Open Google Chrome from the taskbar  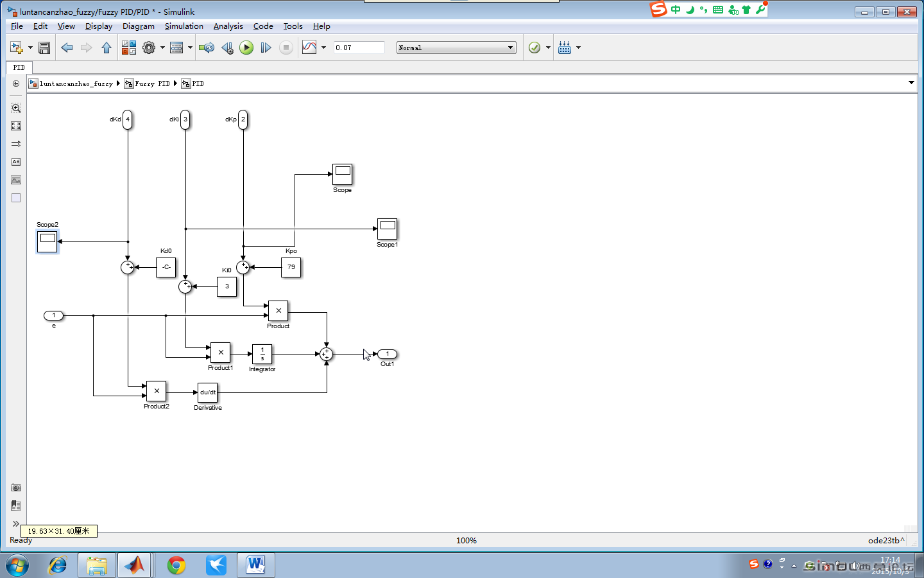[176, 565]
